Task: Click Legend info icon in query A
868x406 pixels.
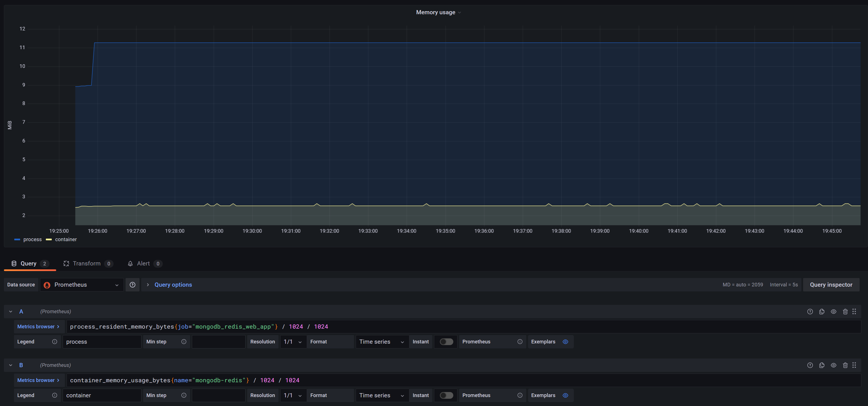Action: (55, 342)
